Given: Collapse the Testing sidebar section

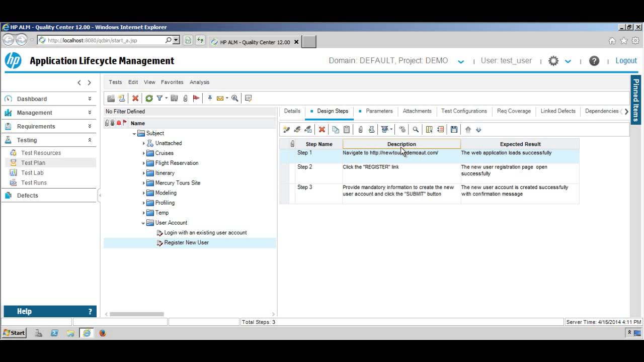Looking at the screenshot, I should [90, 140].
